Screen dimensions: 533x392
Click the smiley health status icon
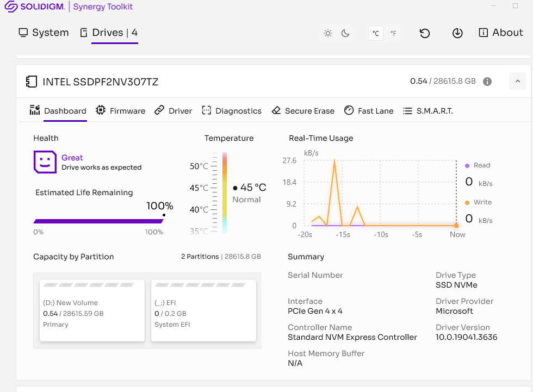click(x=45, y=162)
